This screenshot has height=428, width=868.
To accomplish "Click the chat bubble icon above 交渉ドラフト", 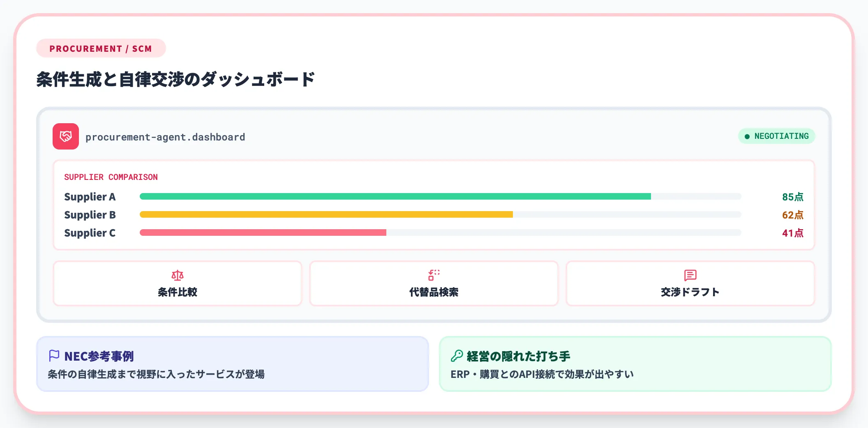I will (x=690, y=276).
